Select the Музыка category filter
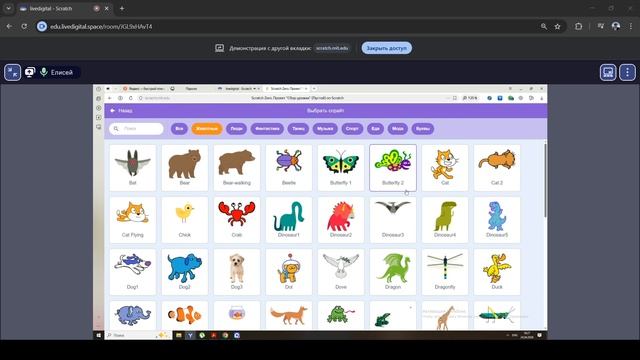The height and width of the screenshot is (360, 640). click(x=325, y=129)
